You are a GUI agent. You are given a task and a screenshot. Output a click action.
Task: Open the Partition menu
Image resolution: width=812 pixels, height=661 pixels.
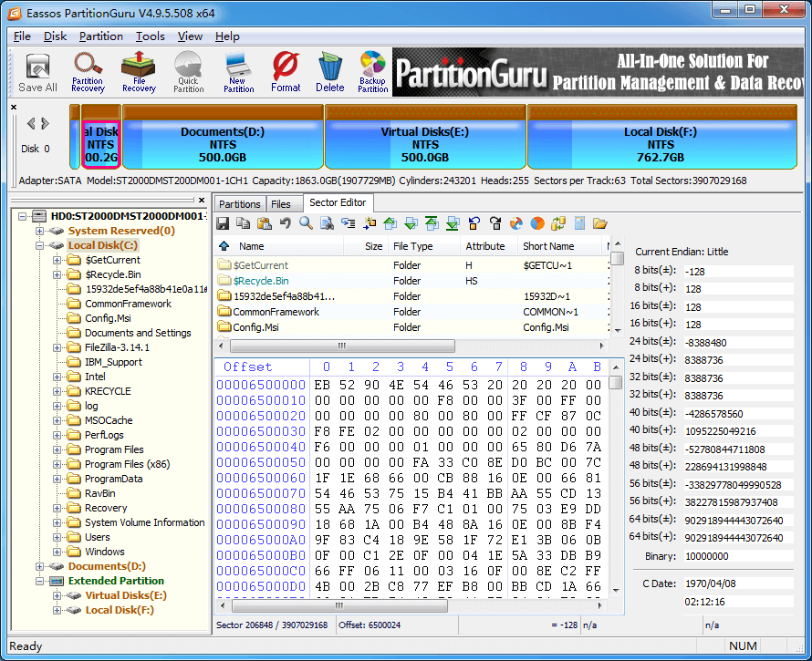tap(101, 36)
